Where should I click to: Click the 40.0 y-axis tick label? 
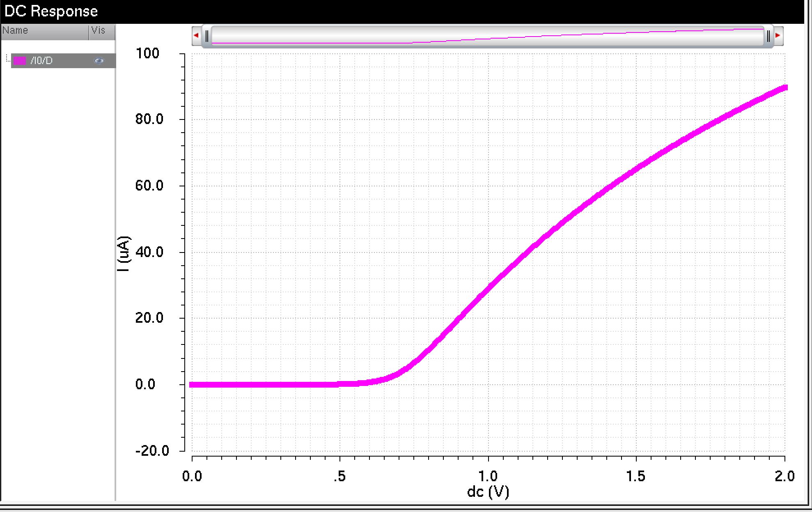pyautogui.click(x=149, y=252)
